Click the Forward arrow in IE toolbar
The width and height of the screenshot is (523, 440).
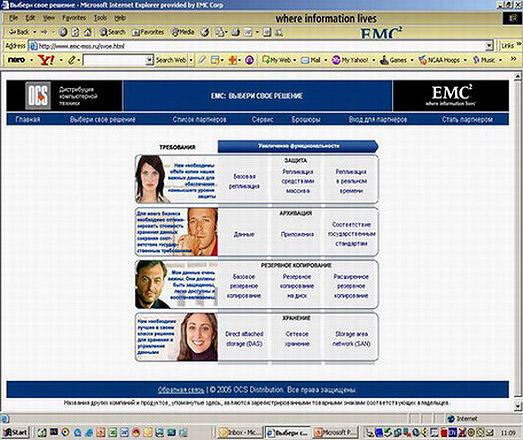tap(44, 32)
